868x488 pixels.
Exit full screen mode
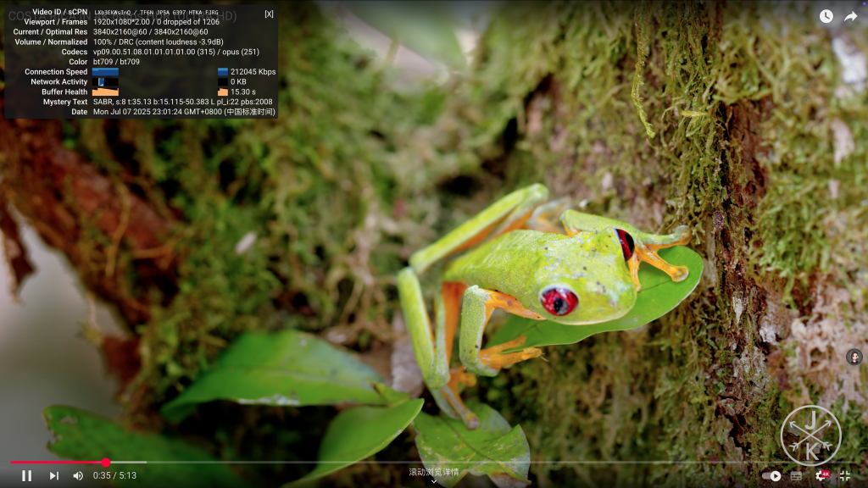844,475
